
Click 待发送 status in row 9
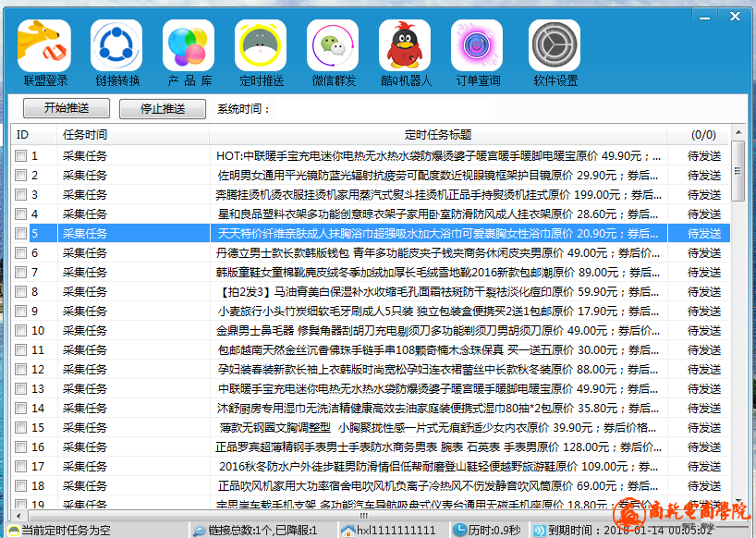click(704, 311)
